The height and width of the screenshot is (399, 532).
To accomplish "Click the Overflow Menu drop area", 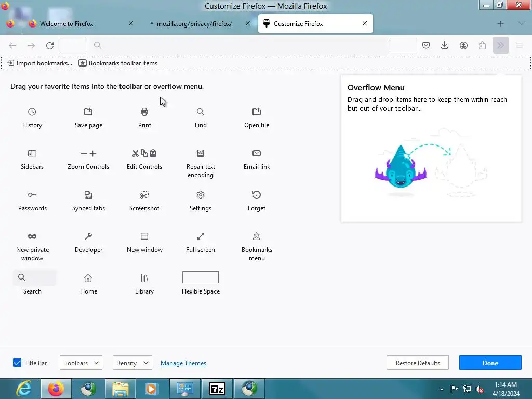I will pos(431,149).
